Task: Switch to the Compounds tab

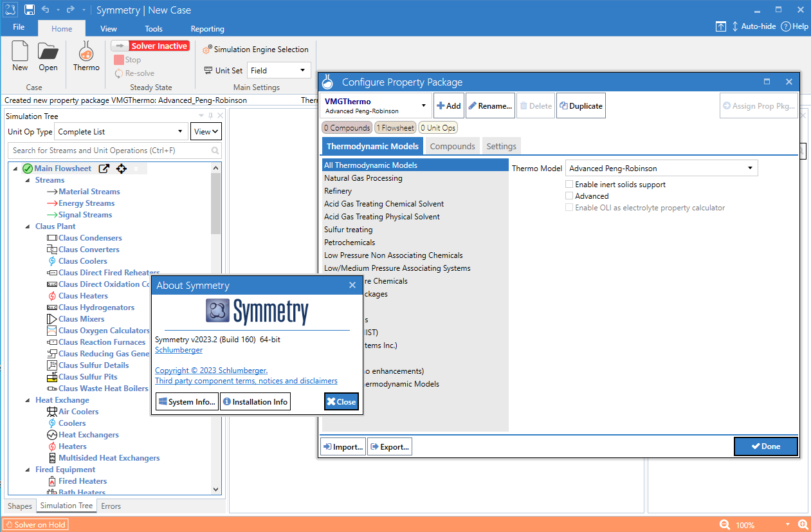Action: [x=452, y=146]
